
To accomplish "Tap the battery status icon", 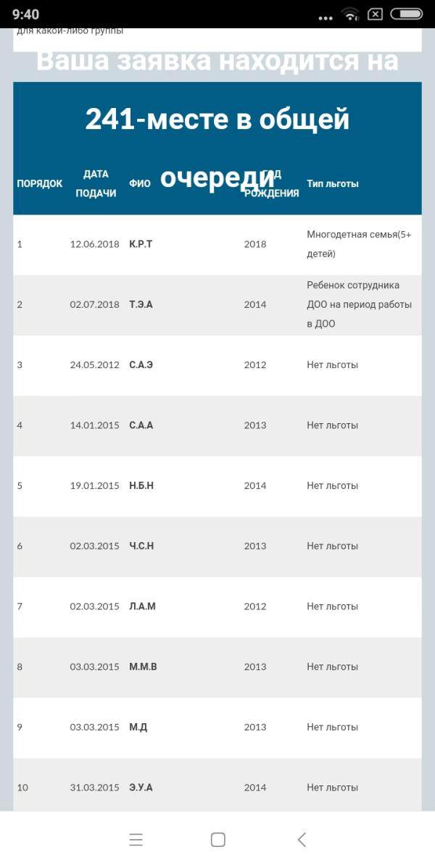I will point(406,14).
